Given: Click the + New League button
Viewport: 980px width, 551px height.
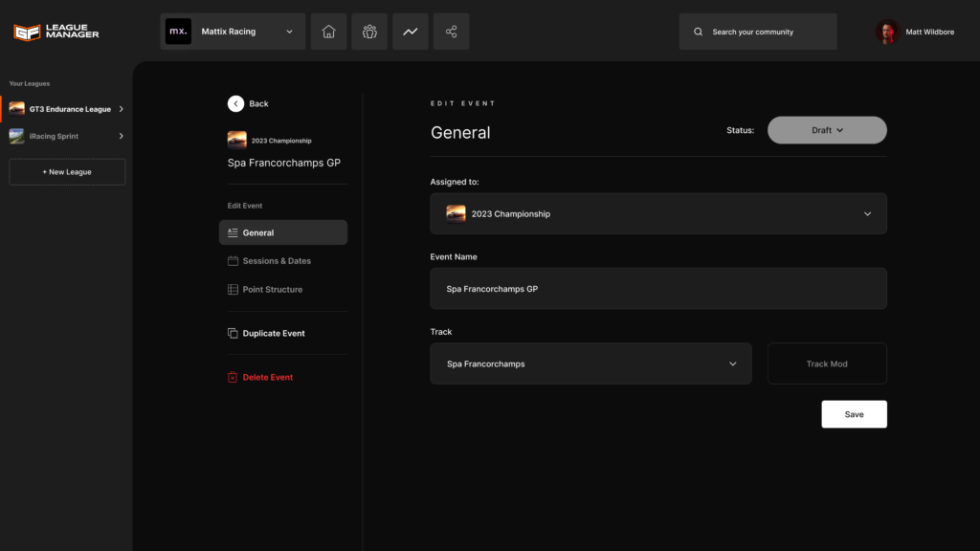Looking at the screenshot, I should click(x=67, y=172).
